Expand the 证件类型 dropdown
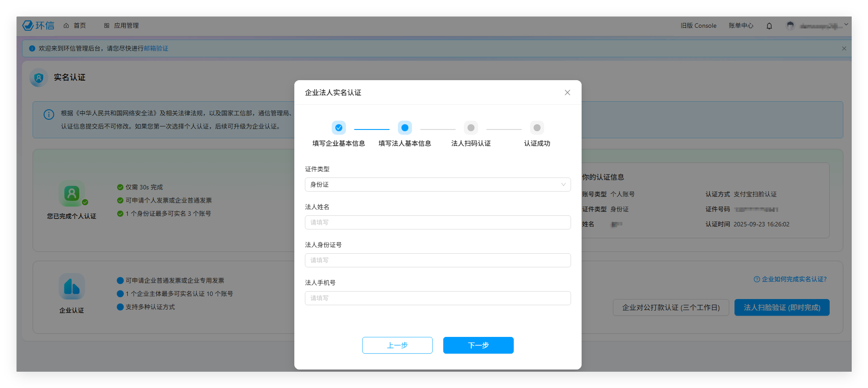 [x=438, y=185]
